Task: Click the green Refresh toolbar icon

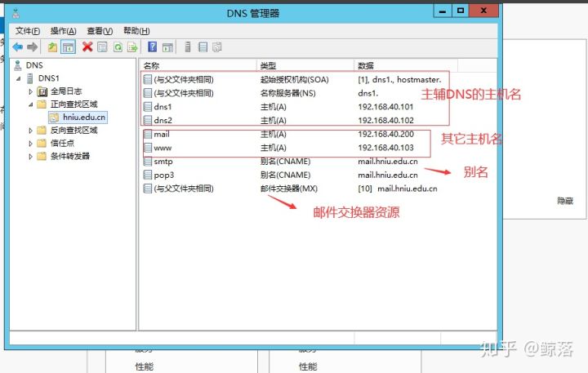Action: [118, 47]
